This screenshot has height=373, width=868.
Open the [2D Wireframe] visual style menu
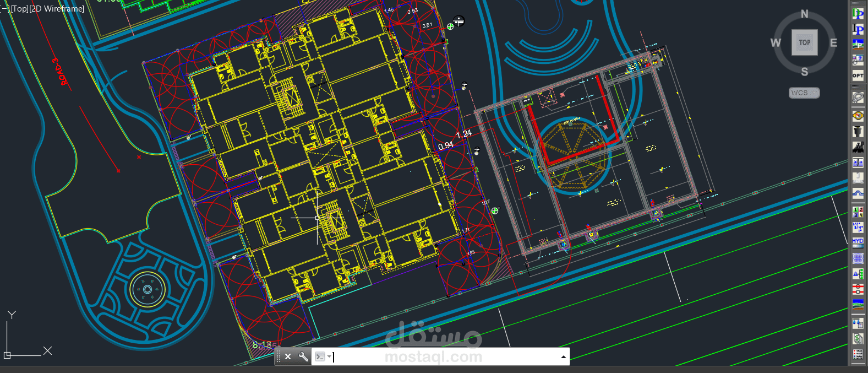coord(57,9)
